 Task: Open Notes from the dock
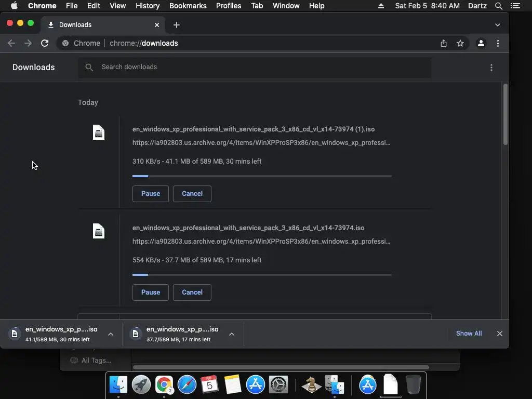[x=233, y=385]
